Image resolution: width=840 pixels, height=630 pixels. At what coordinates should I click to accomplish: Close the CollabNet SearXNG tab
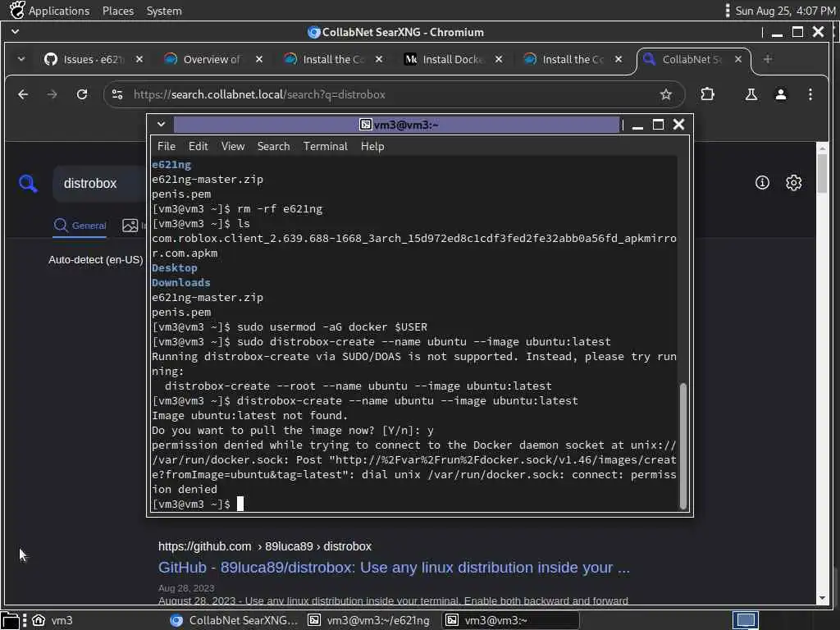738,59
